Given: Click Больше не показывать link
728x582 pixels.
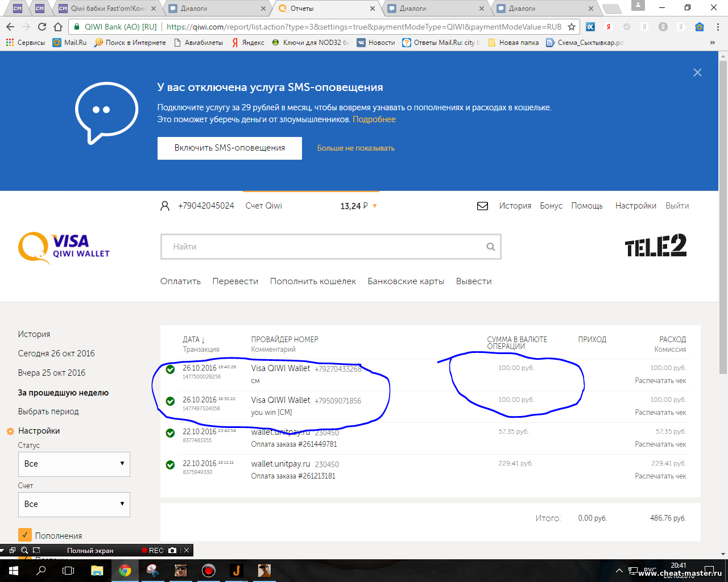Looking at the screenshot, I should [355, 148].
